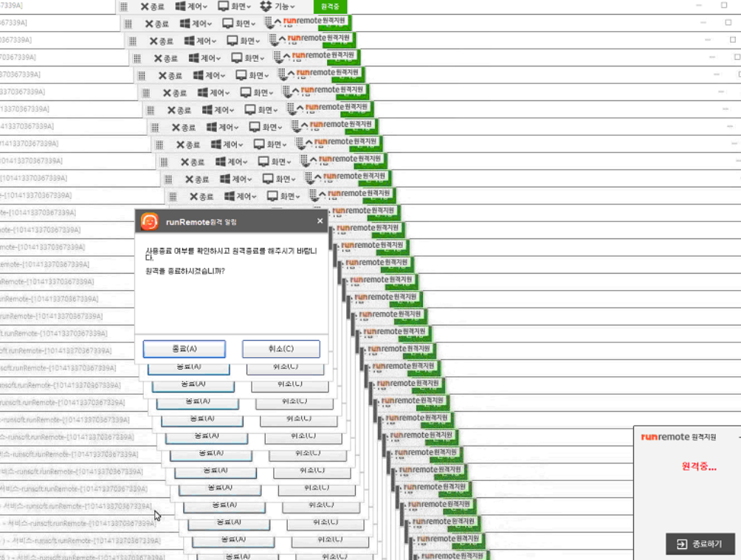741x560 pixels.
Task: Close the runRemote 원격 알림 dialog
Action: coord(320,221)
